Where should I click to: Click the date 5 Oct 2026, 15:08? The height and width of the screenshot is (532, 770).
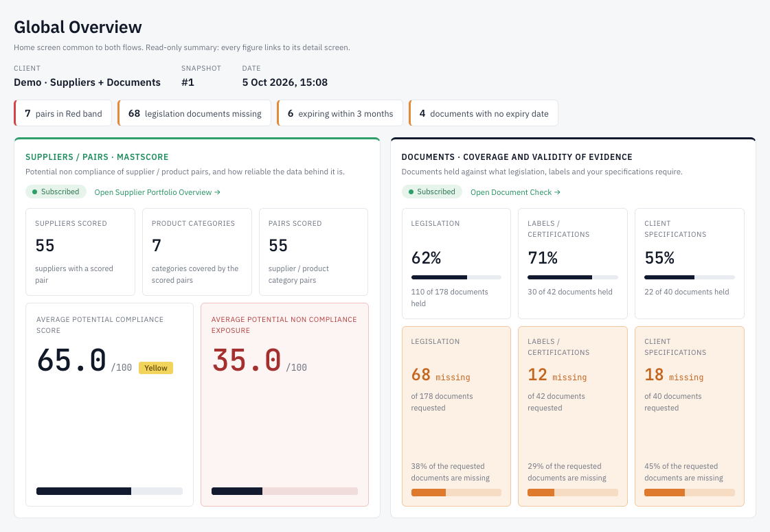tap(285, 82)
